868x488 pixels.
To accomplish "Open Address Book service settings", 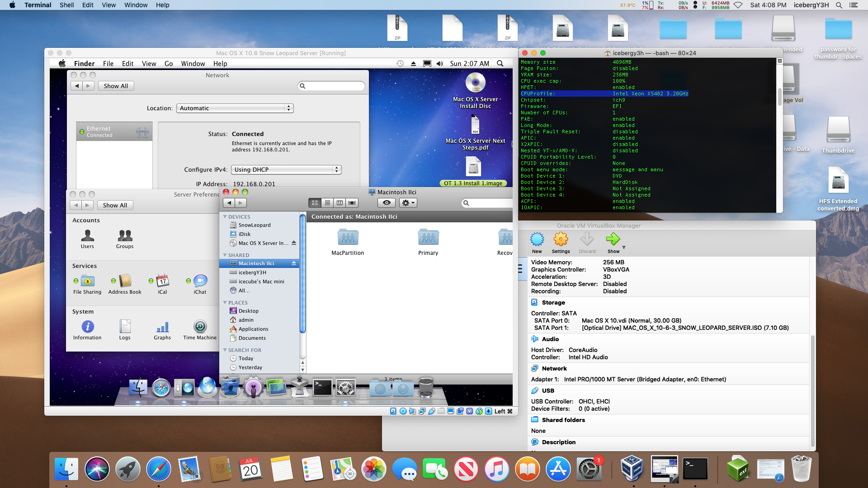I will click(x=125, y=285).
